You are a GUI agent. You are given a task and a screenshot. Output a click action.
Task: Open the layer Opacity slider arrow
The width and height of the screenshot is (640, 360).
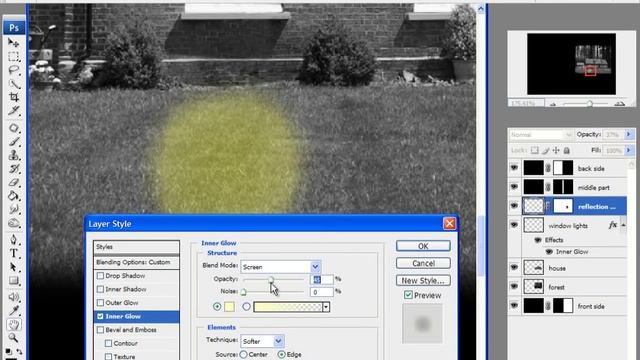pyautogui.click(x=628, y=134)
